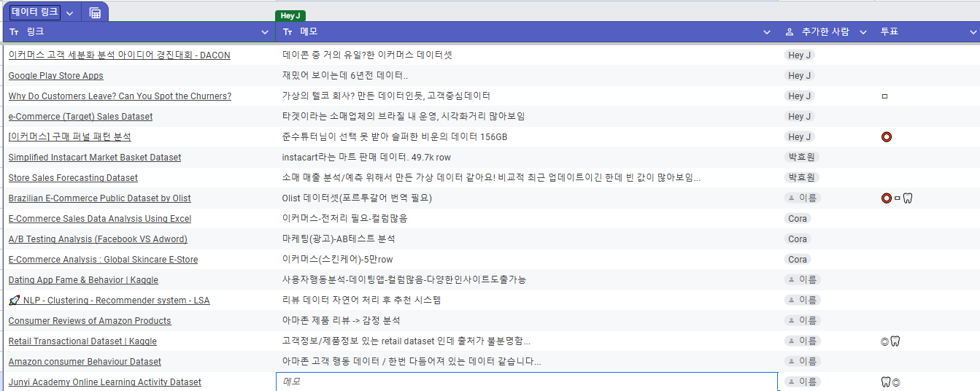Viewport: 980px width, 391px height.
Task: Click the small square vote in Churners row
Action: pyautogui.click(x=885, y=96)
